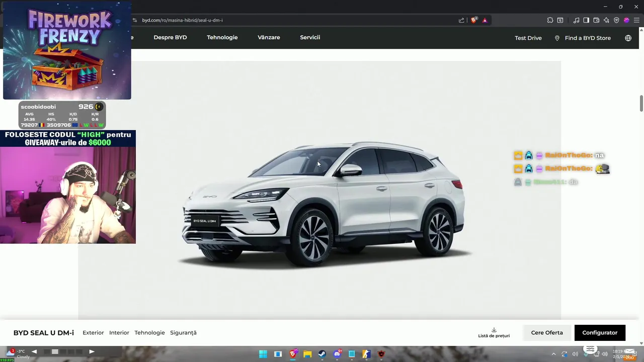The width and height of the screenshot is (644, 362).
Task: Click the page vertical scrollbar thumb
Action: [x=641, y=103]
